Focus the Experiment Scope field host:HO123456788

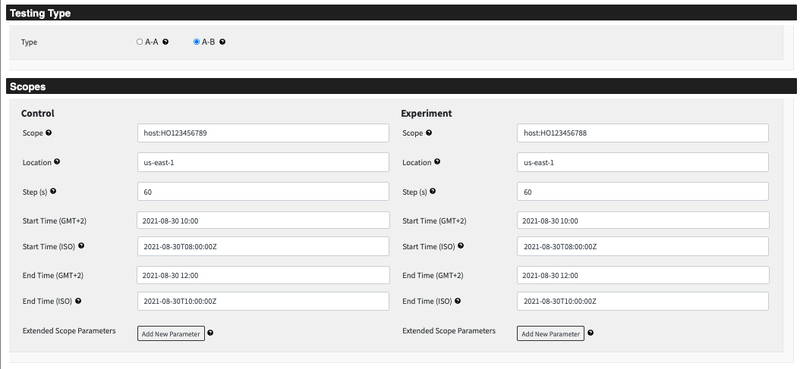point(643,133)
